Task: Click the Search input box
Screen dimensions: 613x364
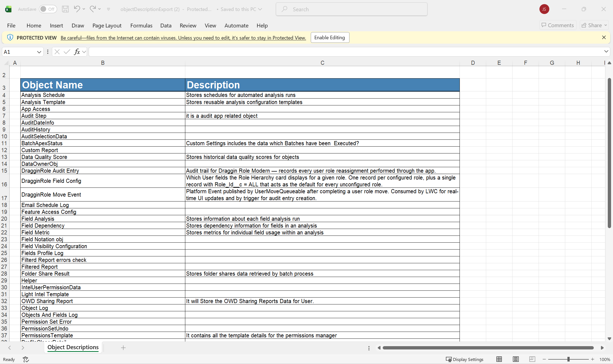Action: click(x=351, y=9)
